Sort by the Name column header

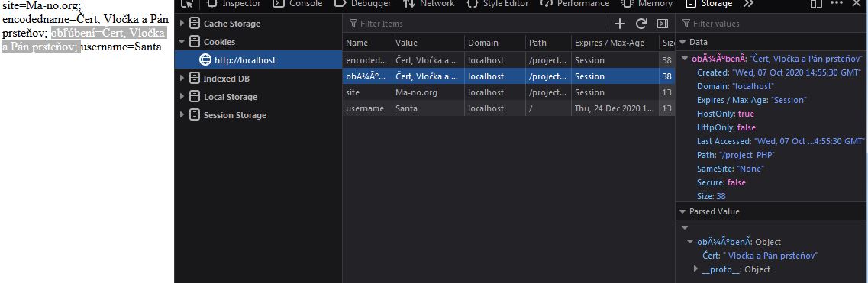367,43
